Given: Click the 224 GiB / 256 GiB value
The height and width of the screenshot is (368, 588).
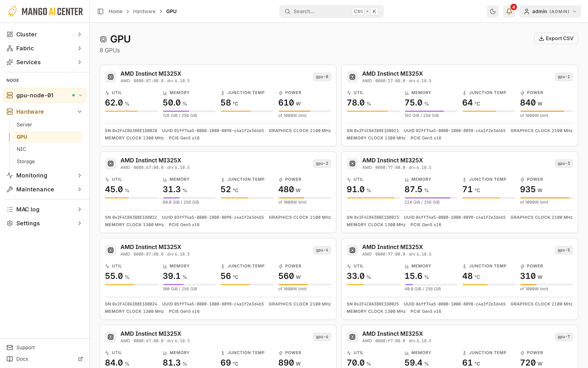Looking at the screenshot, I should click(422, 202).
